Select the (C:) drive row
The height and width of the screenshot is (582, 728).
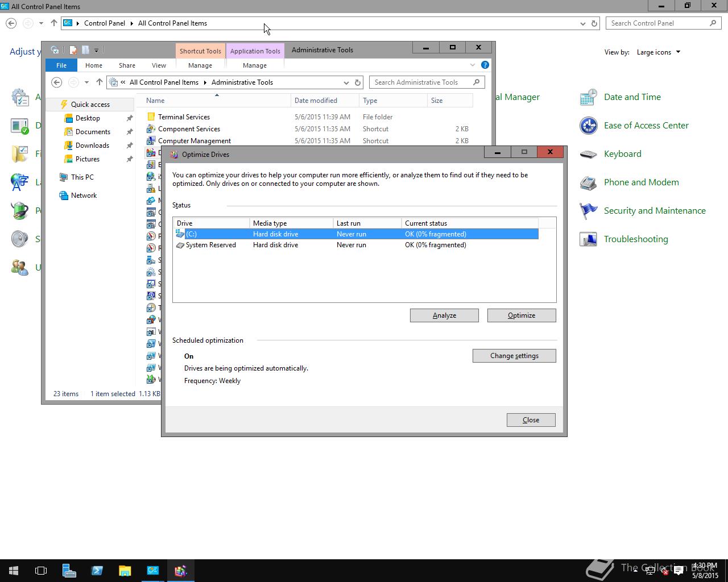pos(356,234)
